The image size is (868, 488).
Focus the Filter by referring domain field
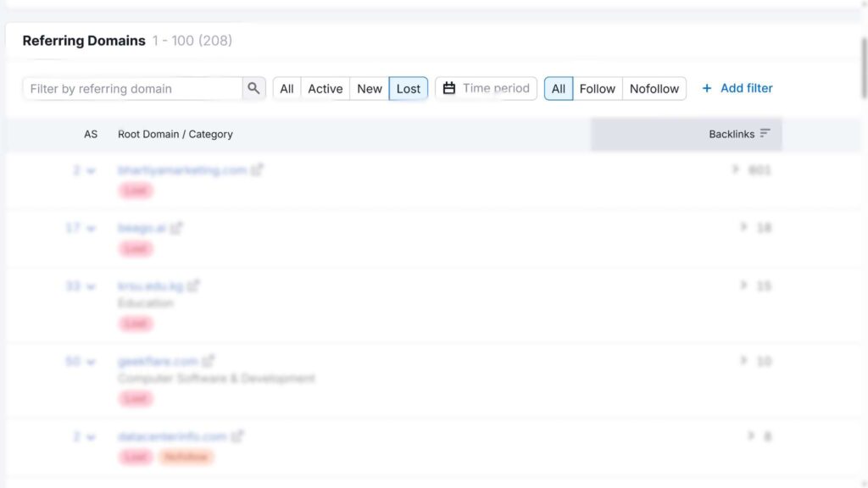point(132,88)
